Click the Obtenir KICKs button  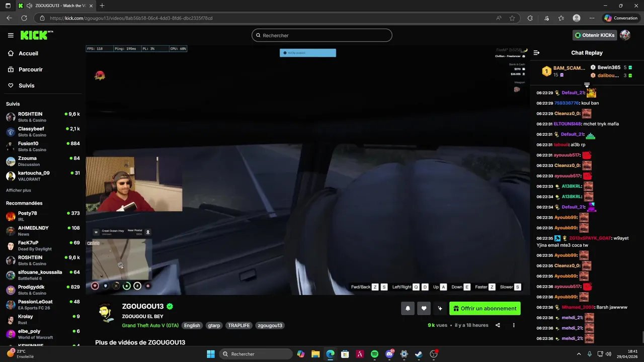[595, 35]
